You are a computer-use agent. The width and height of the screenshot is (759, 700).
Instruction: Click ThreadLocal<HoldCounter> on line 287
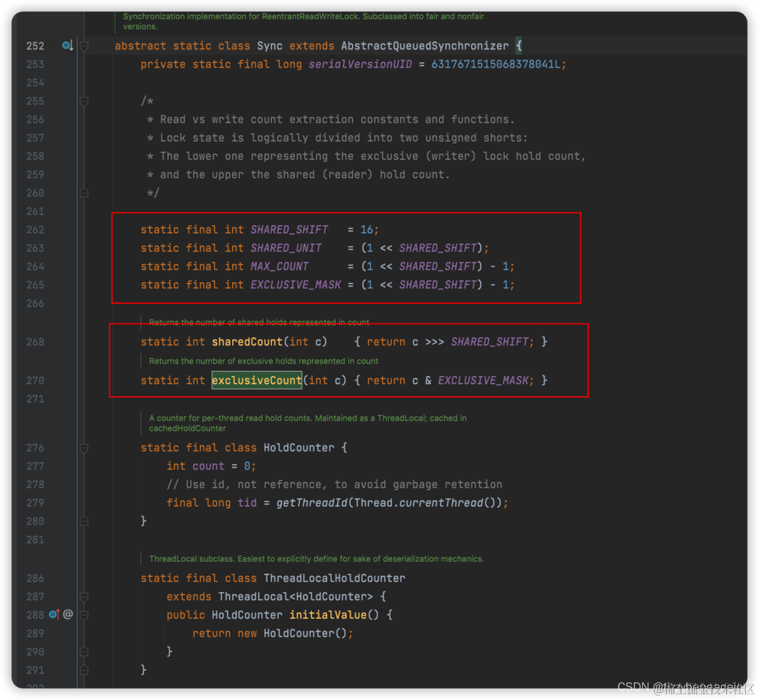pyautogui.click(x=295, y=597)
